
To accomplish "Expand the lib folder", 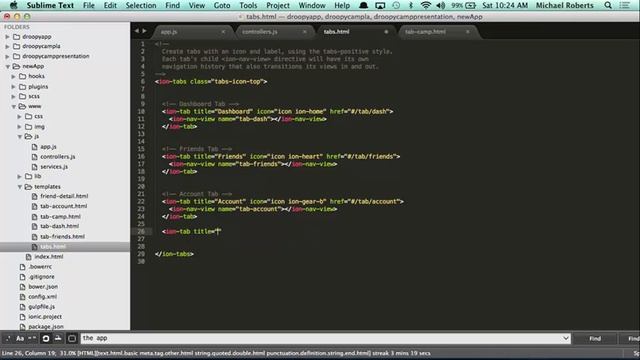I will tap(19, 176).
